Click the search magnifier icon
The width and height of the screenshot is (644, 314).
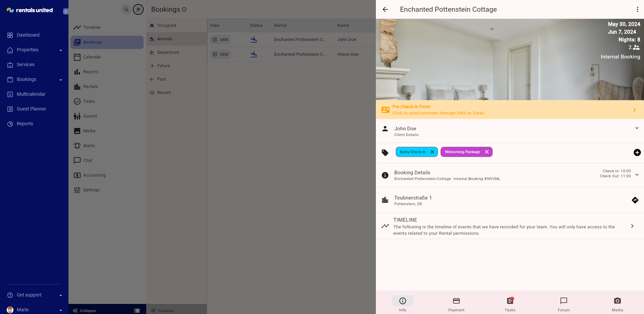[126, 9]
